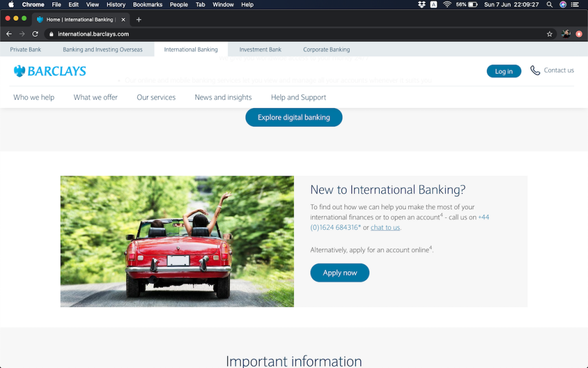View site info via the padlock icon
The image size is (588, 368).
pyautogui.click(x=52, y=34)
